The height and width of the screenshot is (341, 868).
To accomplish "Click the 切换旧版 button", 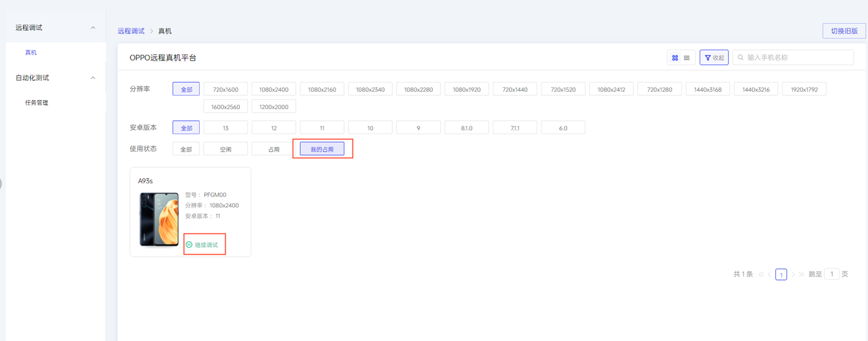I will tap(844, 31).
